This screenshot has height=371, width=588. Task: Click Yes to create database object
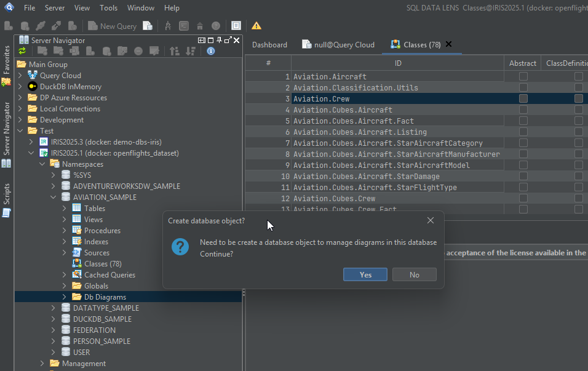tap(365, 274)
